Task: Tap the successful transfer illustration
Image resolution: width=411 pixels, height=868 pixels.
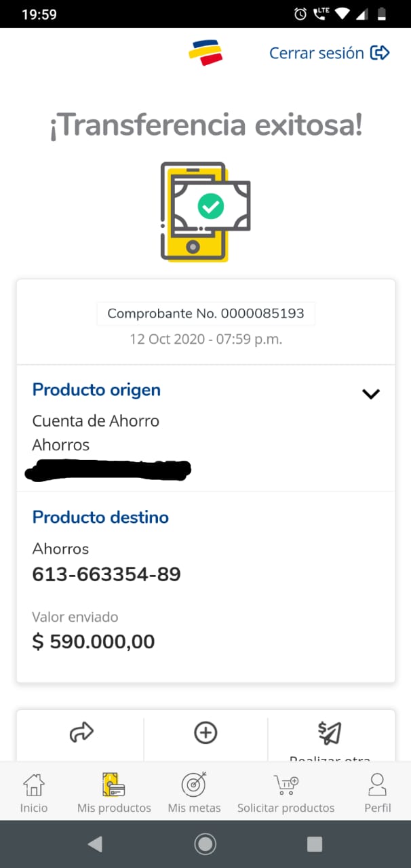Action: pyautogui.click(x=206, y=211)
